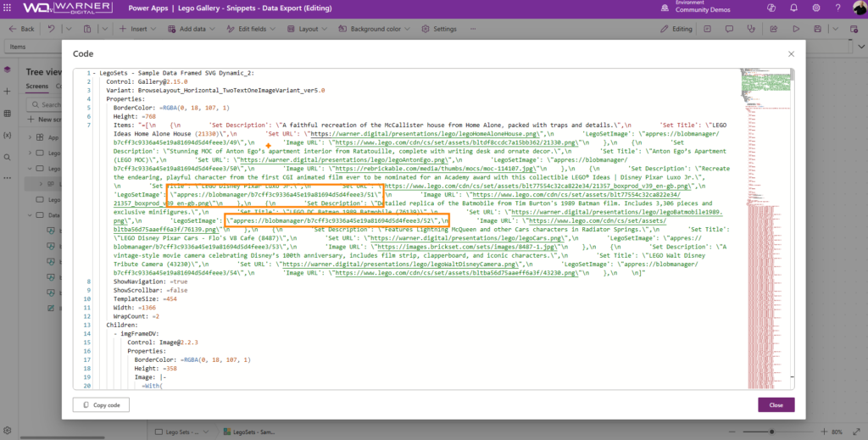Open the app launcher waffle icon

(x=7, y=8)
